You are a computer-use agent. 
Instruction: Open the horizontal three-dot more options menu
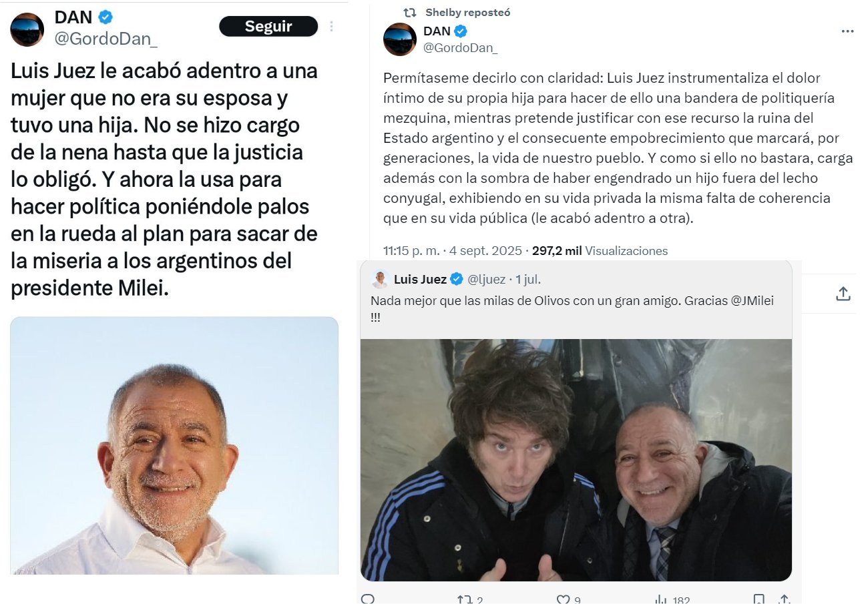pyautogui.click(x=847, y=31)
